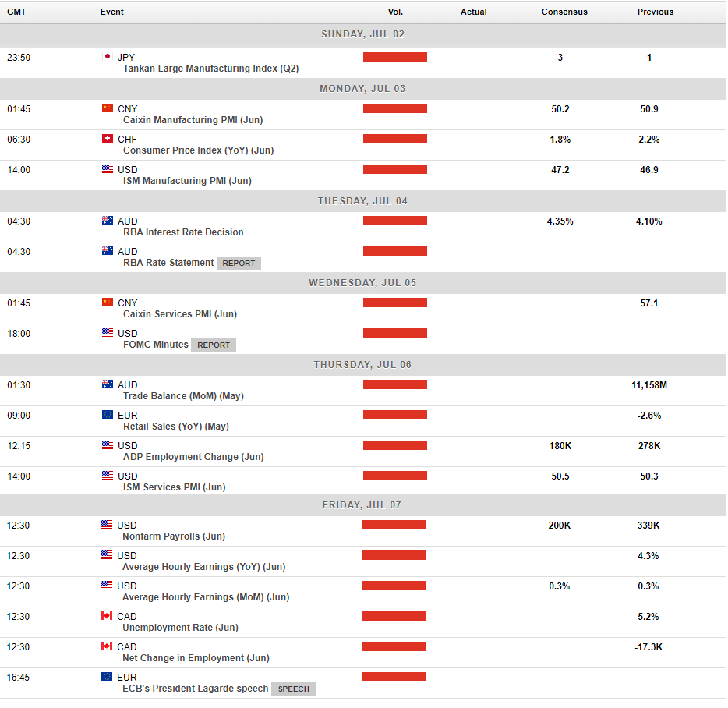This screenshot has height=708, width=728.
Task: Click the Japan flag icon next to JPY
Action: click(108, 57)
